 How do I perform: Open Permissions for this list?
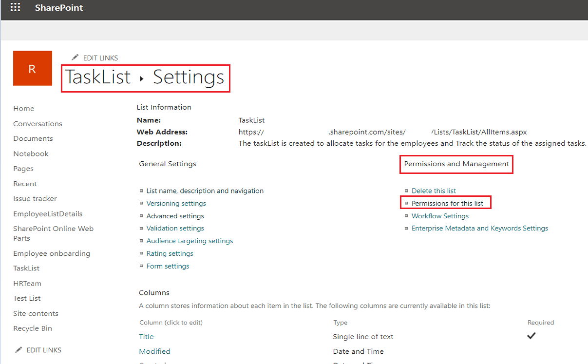pyautogui.click(x=448, y=203)
